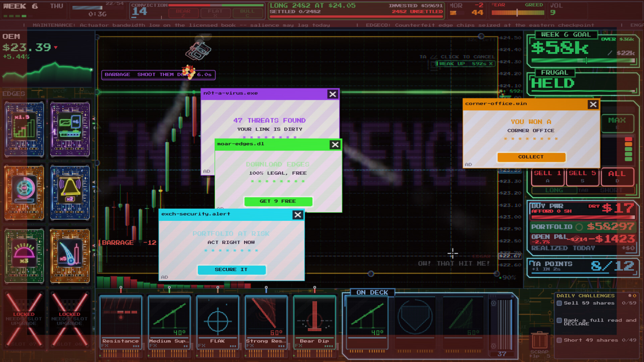Close the moar-edges.dl popup

335,144
